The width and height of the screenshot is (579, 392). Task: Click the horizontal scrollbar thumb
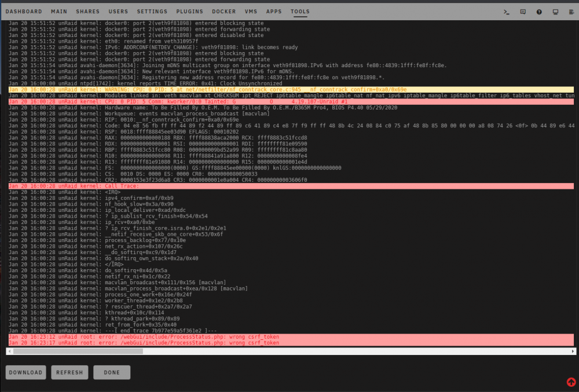78,351
